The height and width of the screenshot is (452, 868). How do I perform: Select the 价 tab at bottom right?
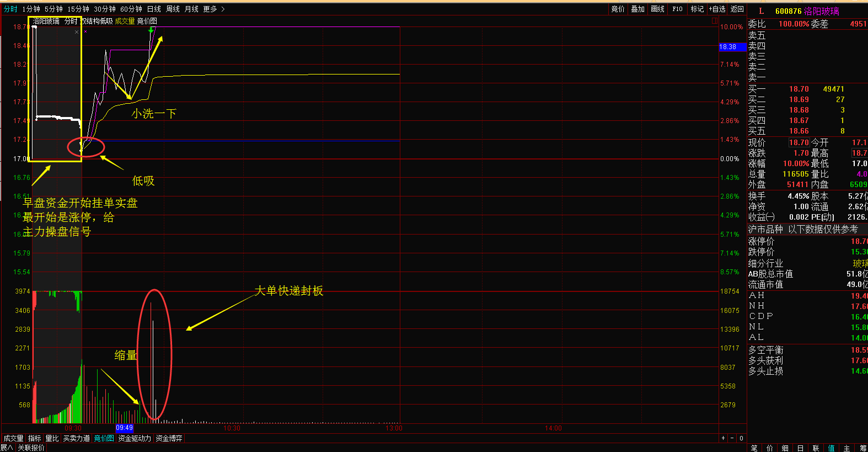coord(770,448)
